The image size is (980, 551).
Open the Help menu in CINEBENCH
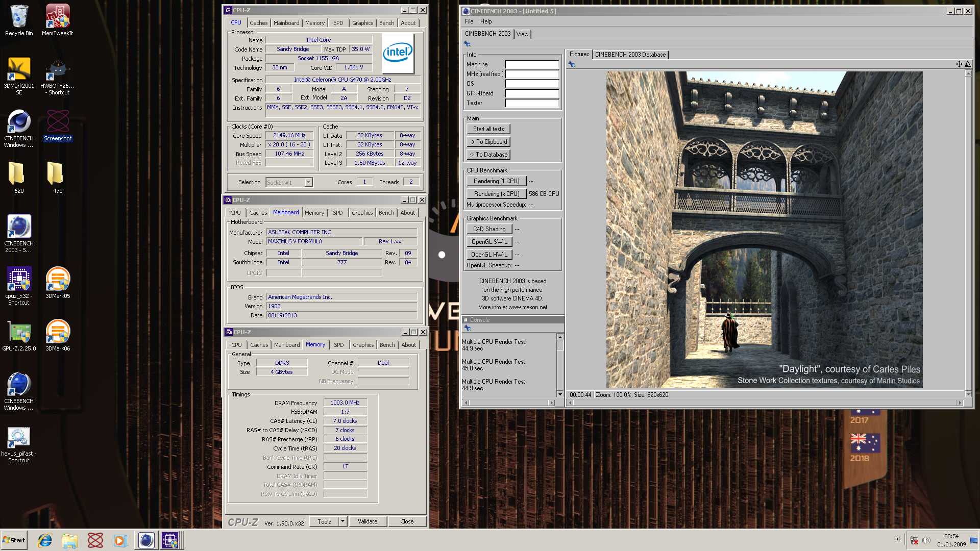coord(486,21)
